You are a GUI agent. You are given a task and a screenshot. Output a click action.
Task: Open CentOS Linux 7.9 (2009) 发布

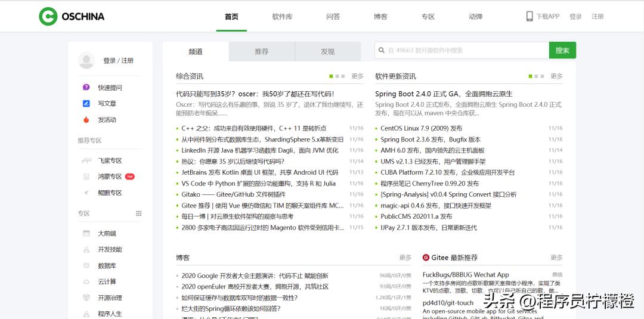pyautogui.click(x=422, y=129)
